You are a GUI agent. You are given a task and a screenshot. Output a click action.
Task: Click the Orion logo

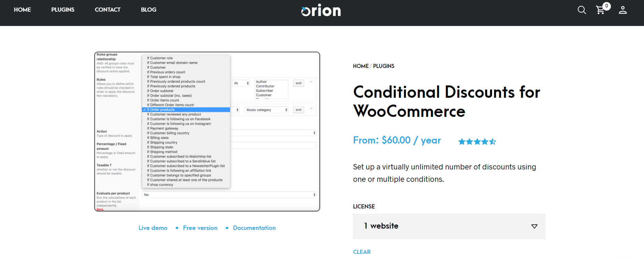tap(321, 10)
